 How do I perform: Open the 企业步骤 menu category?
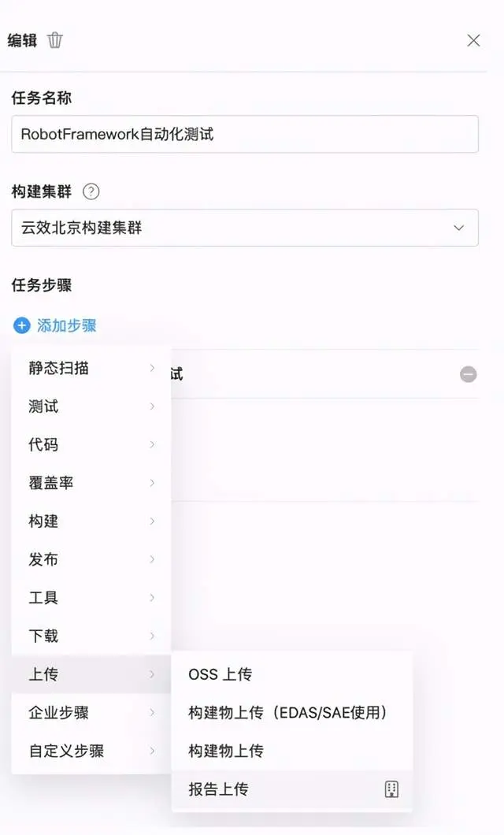tap(91, 713)
